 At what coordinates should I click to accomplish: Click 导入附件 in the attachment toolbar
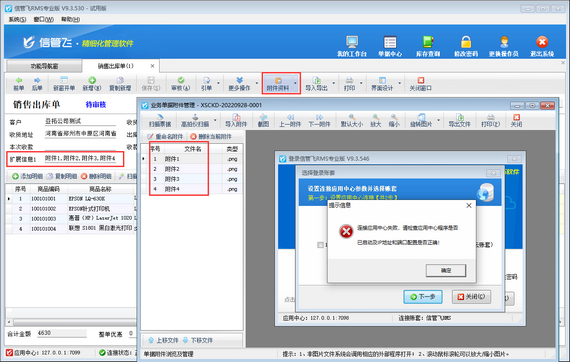click(236, 120)
